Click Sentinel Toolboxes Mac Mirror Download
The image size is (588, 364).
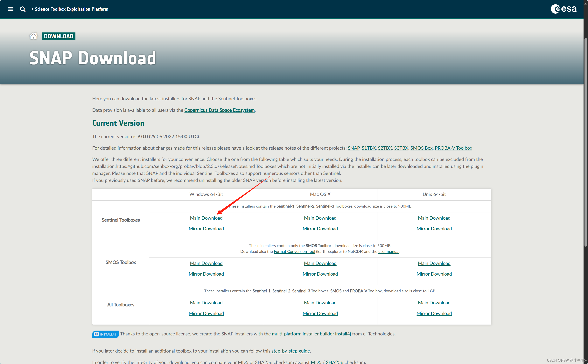(320, 229)
